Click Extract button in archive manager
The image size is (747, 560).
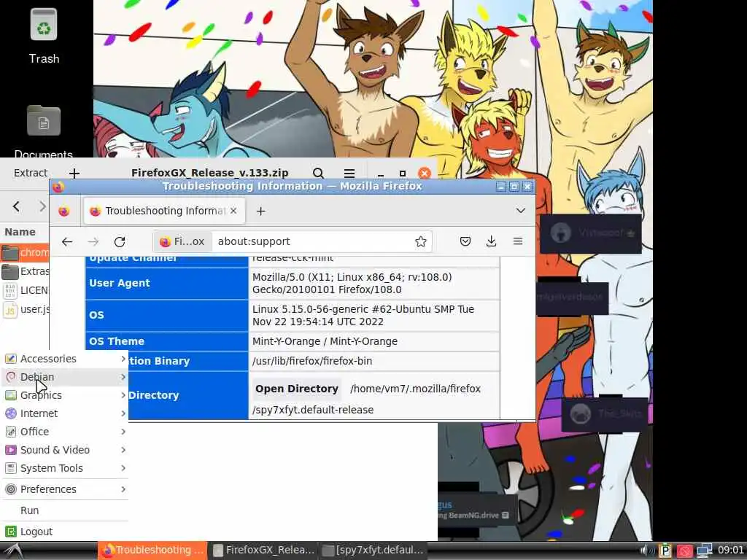31,173
